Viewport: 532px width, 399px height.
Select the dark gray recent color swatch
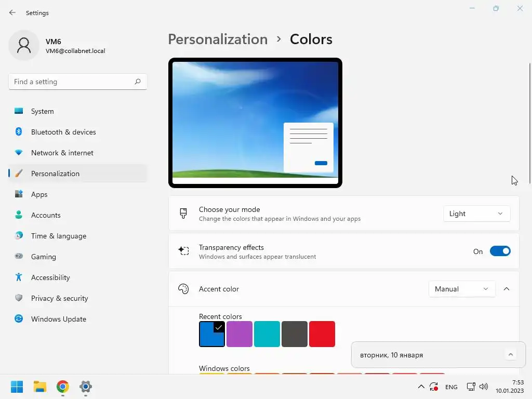tap(295, 334)
